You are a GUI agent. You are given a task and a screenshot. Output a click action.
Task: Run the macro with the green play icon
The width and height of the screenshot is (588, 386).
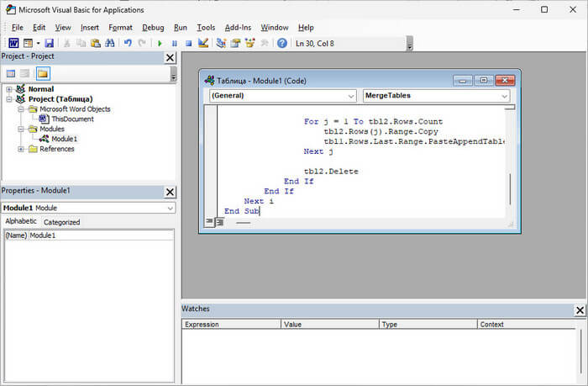tap(160, 43)
